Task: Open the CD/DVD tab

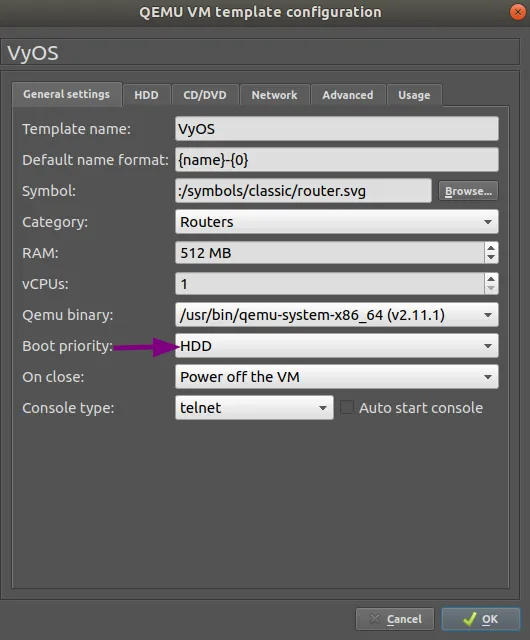Action: [205, 95]
